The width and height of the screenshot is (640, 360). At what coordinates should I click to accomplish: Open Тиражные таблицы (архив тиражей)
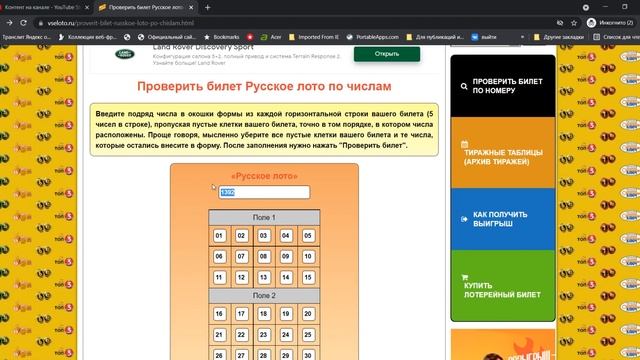(503, 153)
